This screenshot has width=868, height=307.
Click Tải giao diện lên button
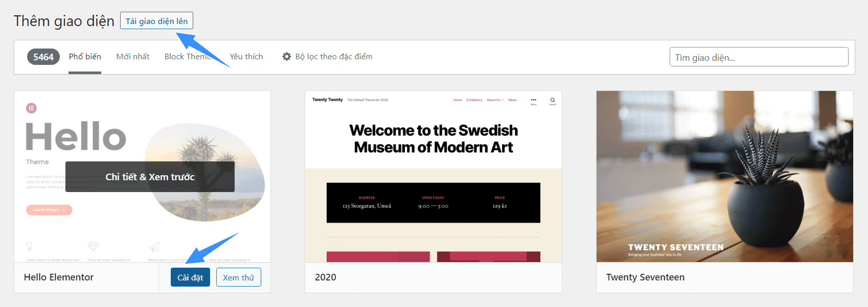156,21
